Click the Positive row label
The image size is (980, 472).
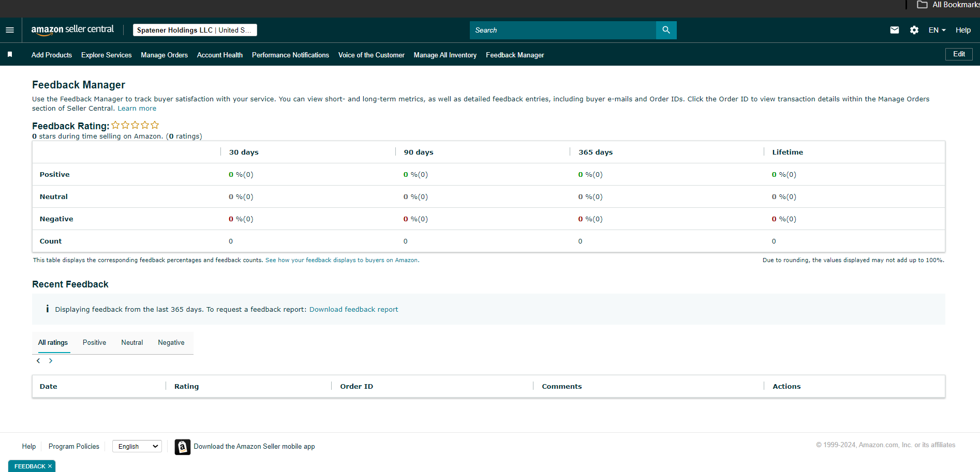(55, 175)
